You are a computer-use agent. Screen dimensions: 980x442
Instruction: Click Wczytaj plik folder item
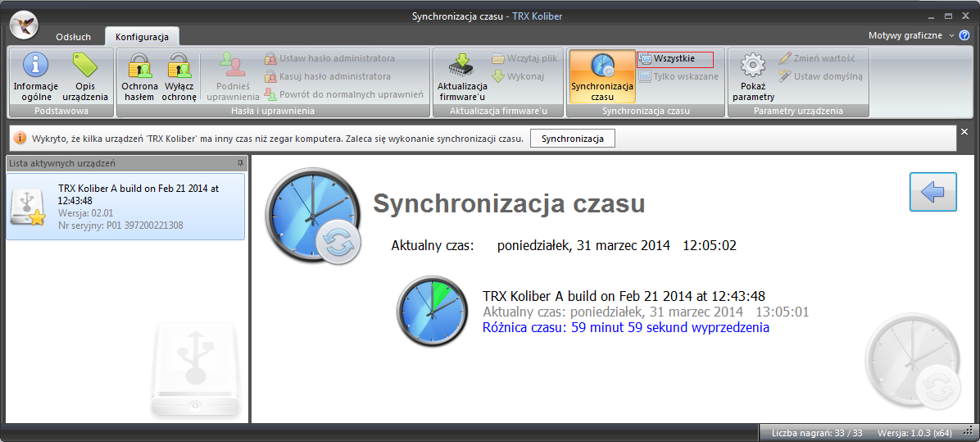click(x=524, y=59)
